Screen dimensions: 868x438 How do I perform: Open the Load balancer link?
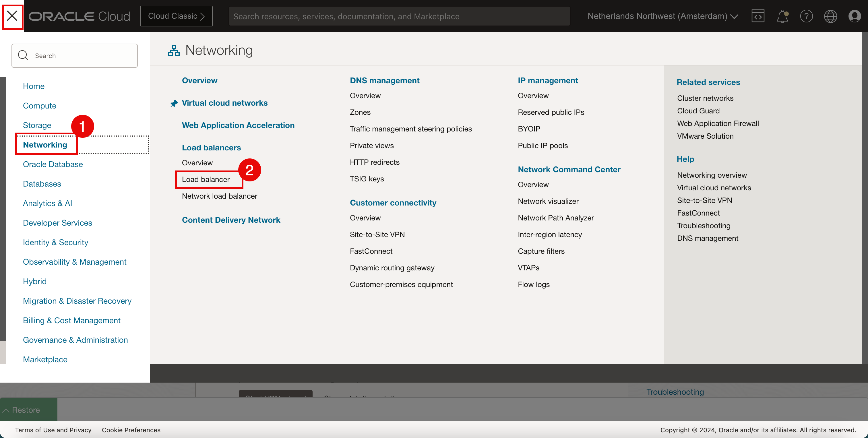pyautogui.click(x=206, y=179)
